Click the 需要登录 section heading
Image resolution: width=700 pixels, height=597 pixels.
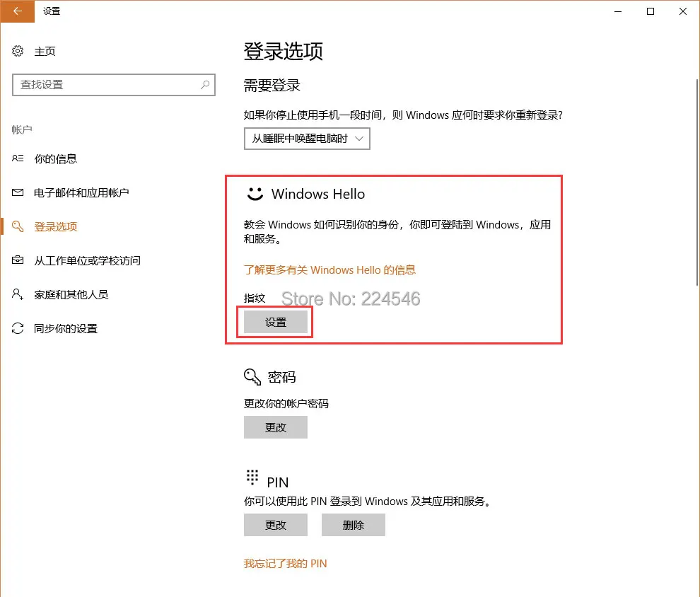[x=272, y=86]
